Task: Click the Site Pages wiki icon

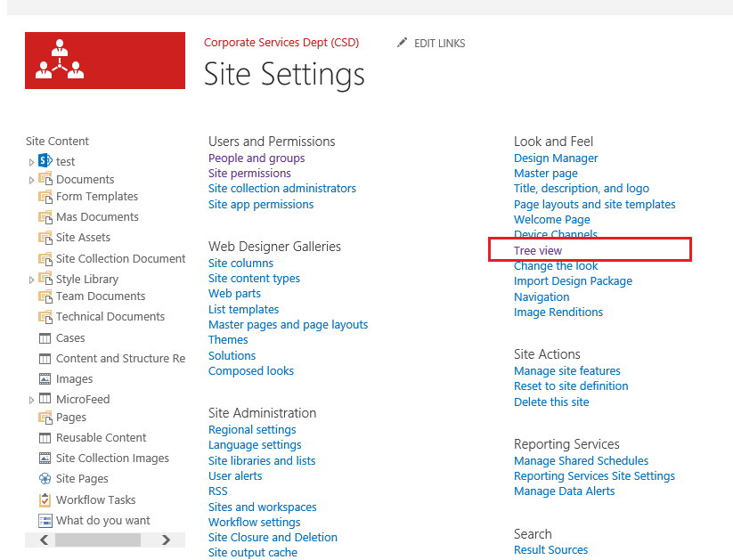Action: pyautogui.click(x=45, y=479)
